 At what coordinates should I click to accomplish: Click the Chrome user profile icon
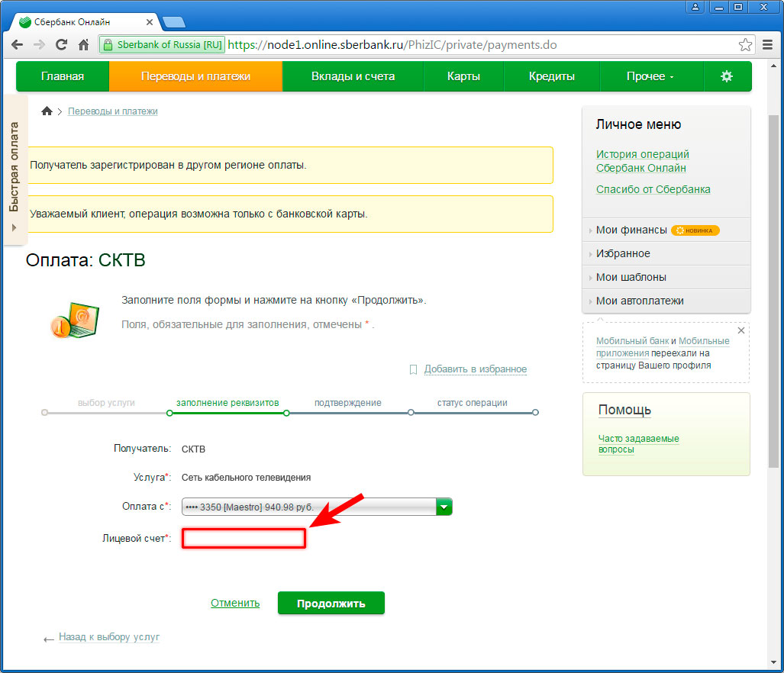695,7
